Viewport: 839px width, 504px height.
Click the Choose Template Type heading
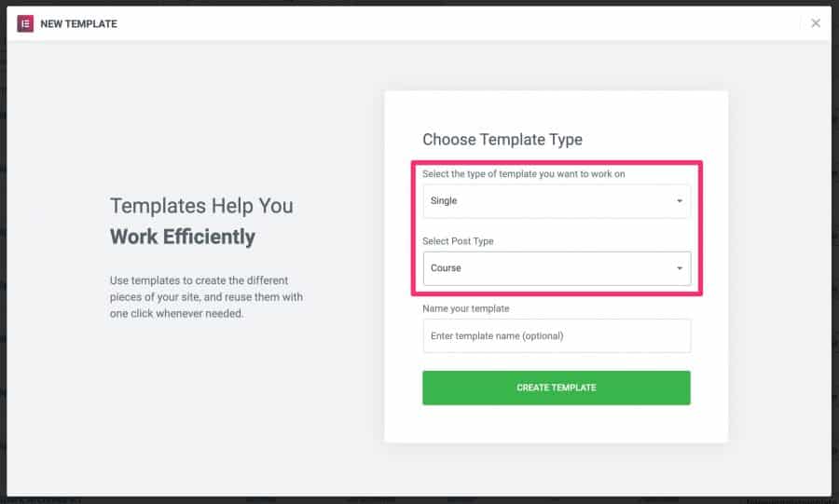point(502,140)
